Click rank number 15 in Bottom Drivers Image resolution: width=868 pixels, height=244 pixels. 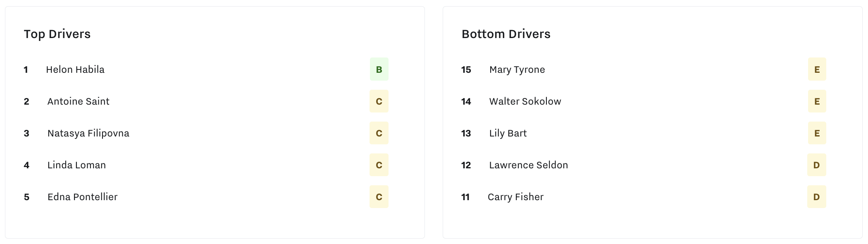point(465,69)
